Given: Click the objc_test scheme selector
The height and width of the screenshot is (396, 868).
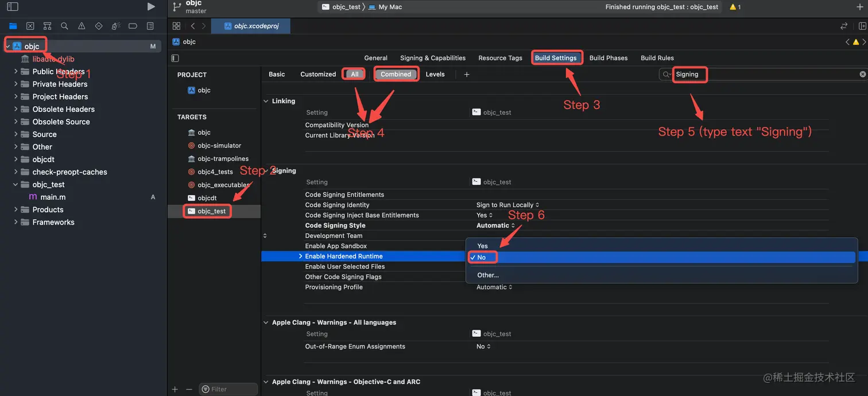Looking at the screenshot, I should (341, 7).
